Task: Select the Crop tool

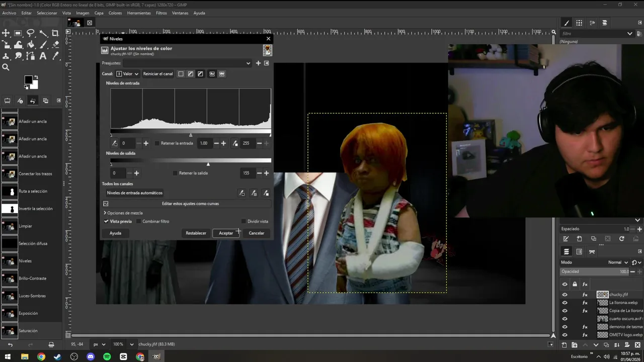Action: tap(55, 33)
